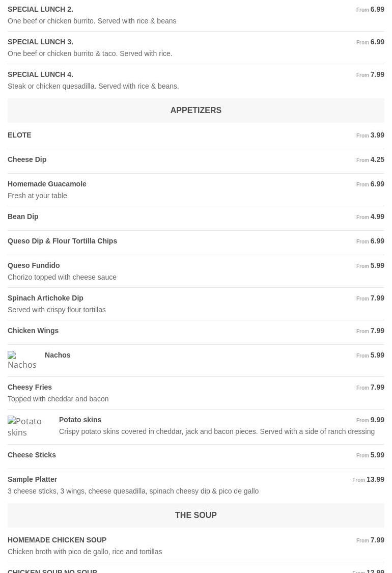The height and width of the screenshot is (573, 392).
Task: Choose SPECIAL LUNCH 4 item
Action: click(x=40, y=74)
